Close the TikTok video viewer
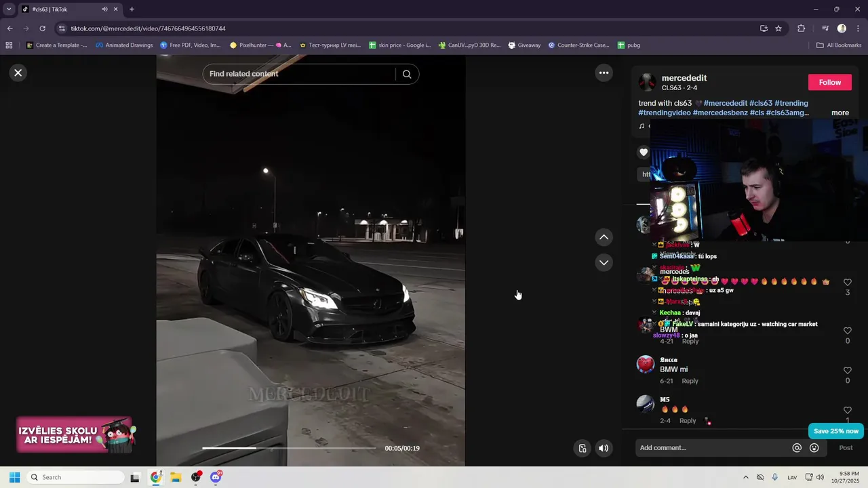The image size is (868, 488). click(x=18, y=73)
